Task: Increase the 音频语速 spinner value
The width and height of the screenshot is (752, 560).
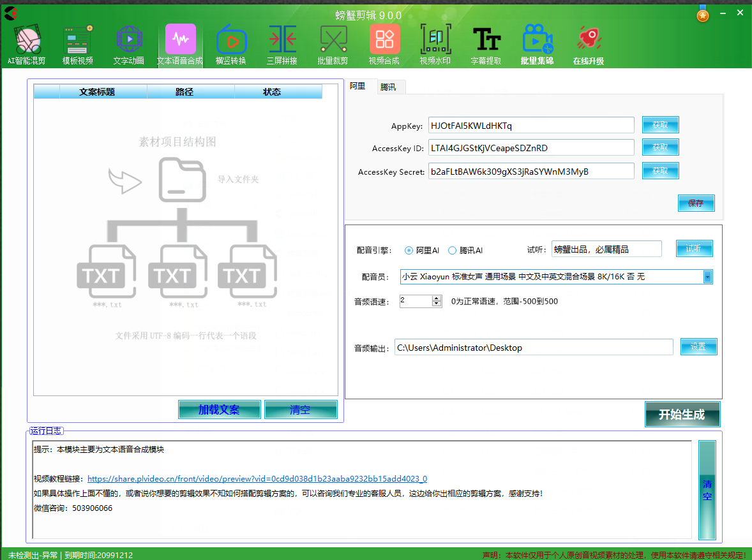Action: (x=437, y=298)
